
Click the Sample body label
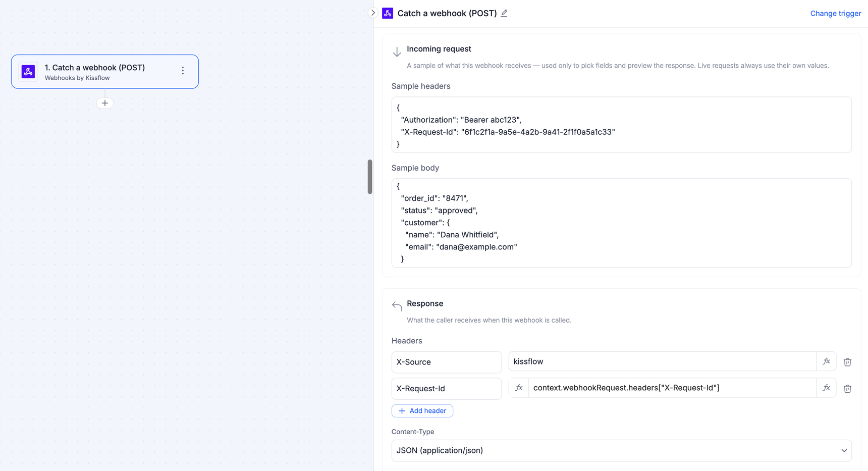point(415,168)
